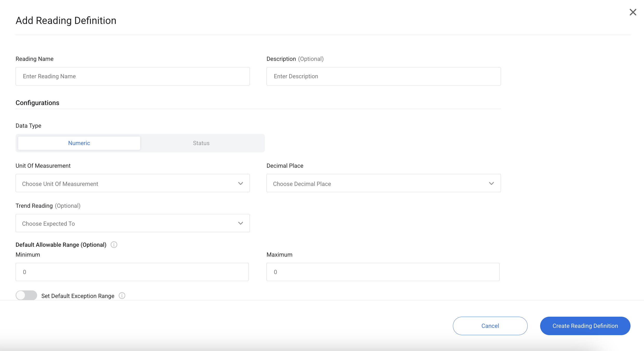
Task: Click the Minimum value input
Action: [x=132, y=272]
